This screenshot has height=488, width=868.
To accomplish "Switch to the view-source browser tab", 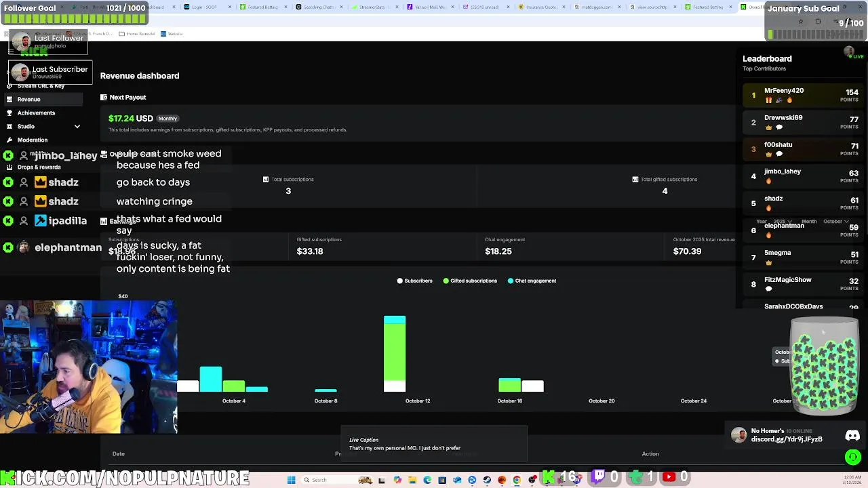I will coord(654,7).
